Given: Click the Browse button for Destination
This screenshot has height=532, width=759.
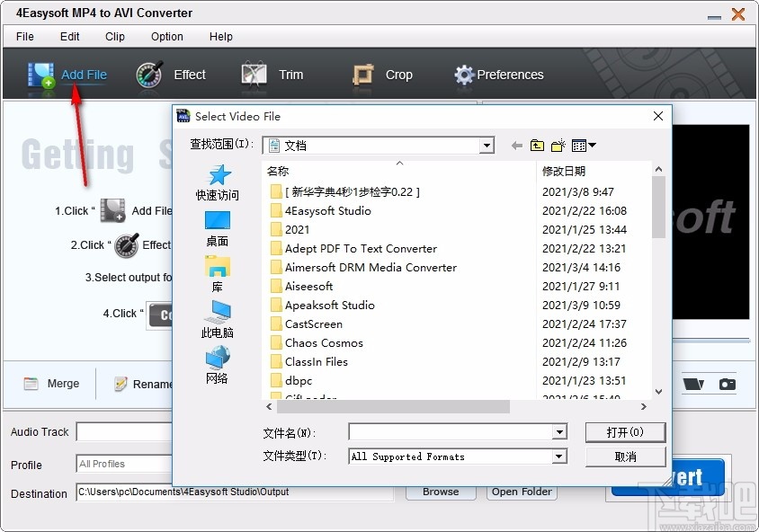Looking at the screenshot, I should pyautogui.click(x=440, y=492).
